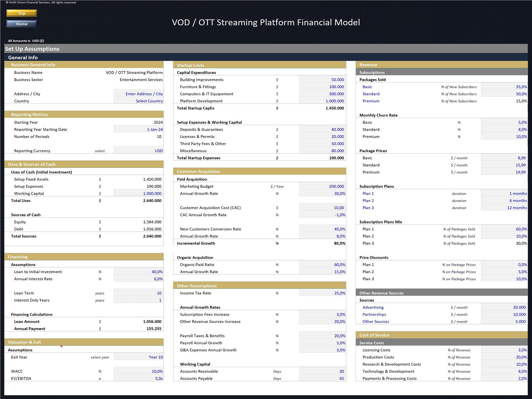Click the yellow Top button
The image size is (532, 399).
tap(22, 13)
